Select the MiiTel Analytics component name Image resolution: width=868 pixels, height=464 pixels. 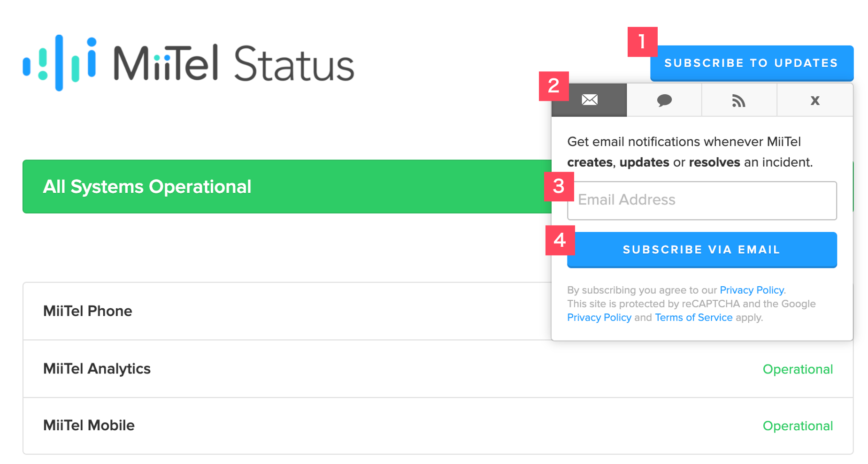[x=97, y=369]
